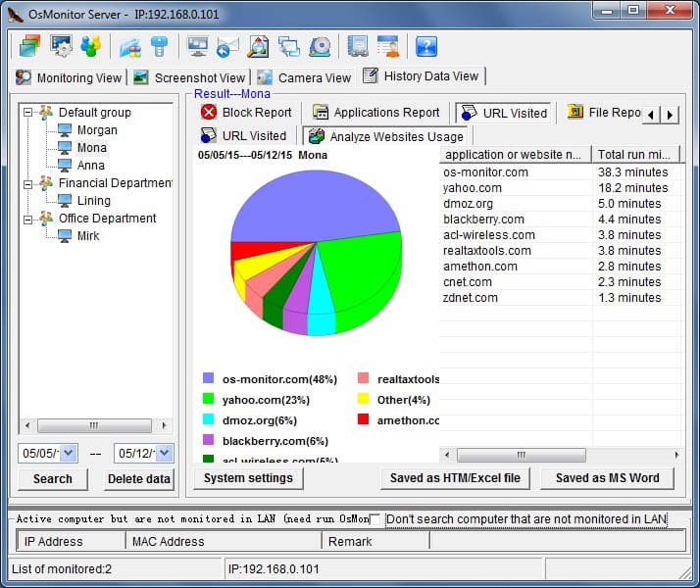Image resolution: width=700 pixels, height=588 pixels.
Task: Click the Anna computer icon in tree
Action: pyautogui.click(x=65, y=165)
